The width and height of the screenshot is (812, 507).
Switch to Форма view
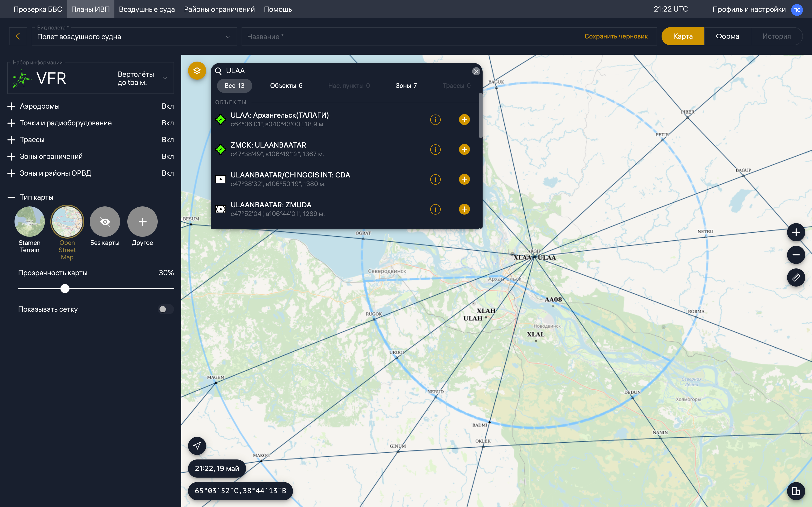point(727,36)
